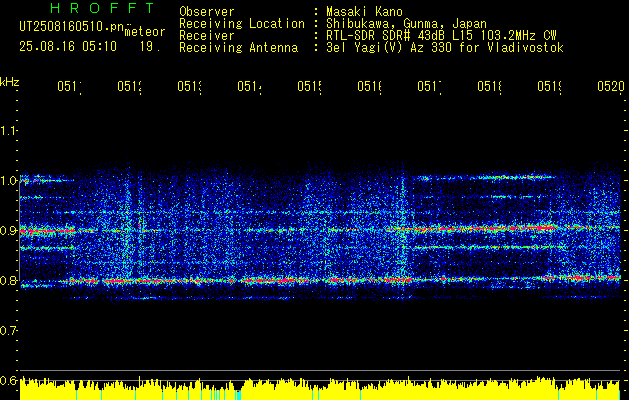Viewport: 629px width, 400px height.
Task: Click the 0.7 frequency axis label
Action: point(8,331)
